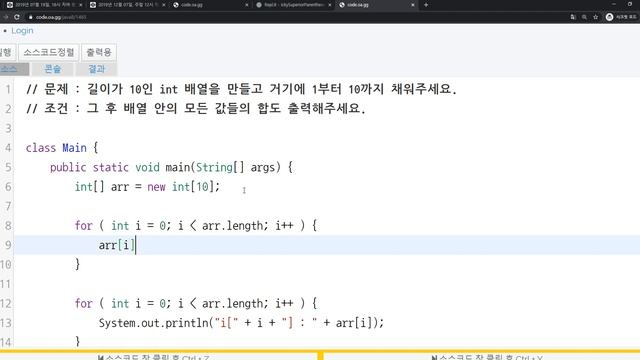This screenshot has width=640, height=360.
Task: Click the translate page icon in address bar
Action: [x=573, y=17]
